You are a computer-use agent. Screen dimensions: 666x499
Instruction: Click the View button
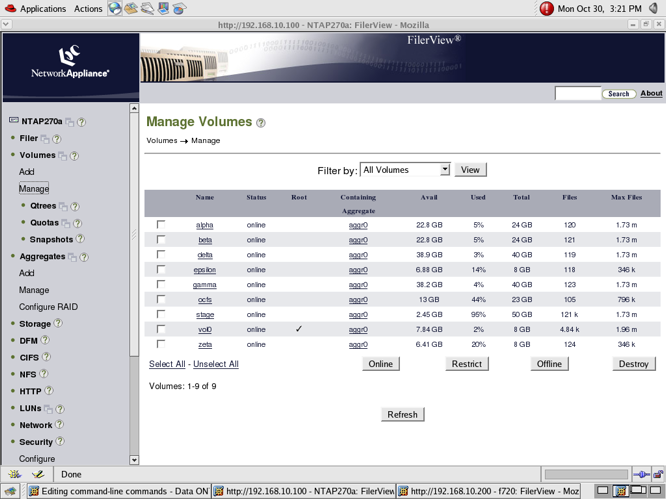pyautogui.click(x=471, y=170)
